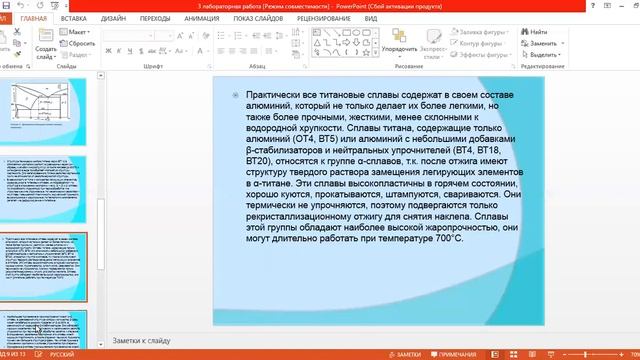The width and height of the screenshot is (640, 360).
Task: Open the Выделить select dropdown
Action: coord(541,54)
